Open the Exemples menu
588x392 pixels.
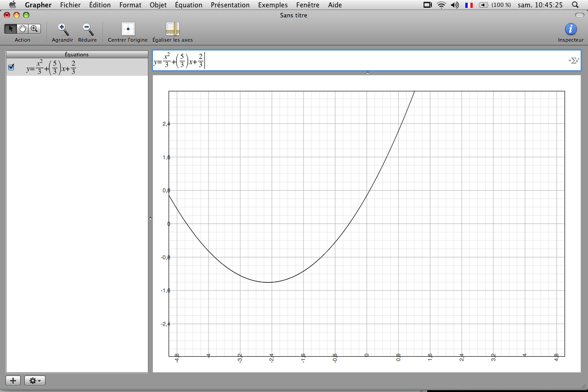(x=273, y=5)
